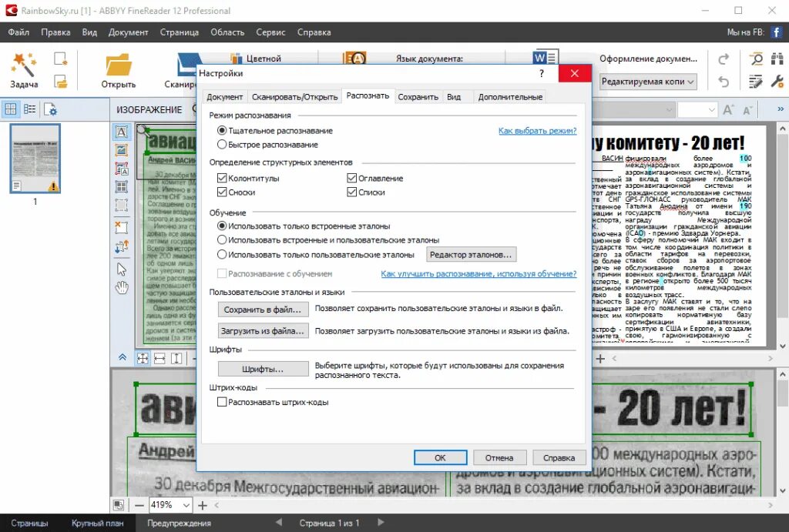Click the increase font size icon
This screenshot has width=789, height=532.
click(728, 109)
